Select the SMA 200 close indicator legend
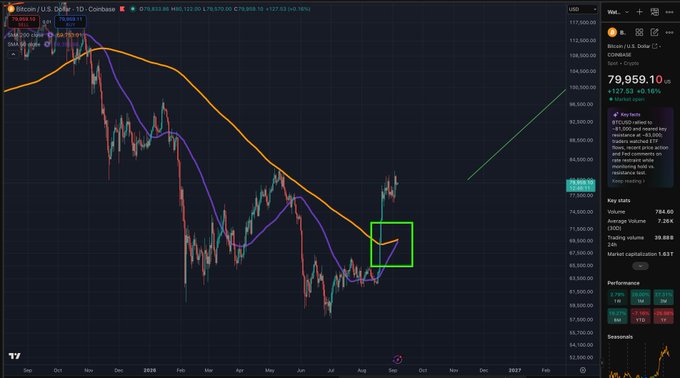680x378 pixels. click(x=26, y=35)
